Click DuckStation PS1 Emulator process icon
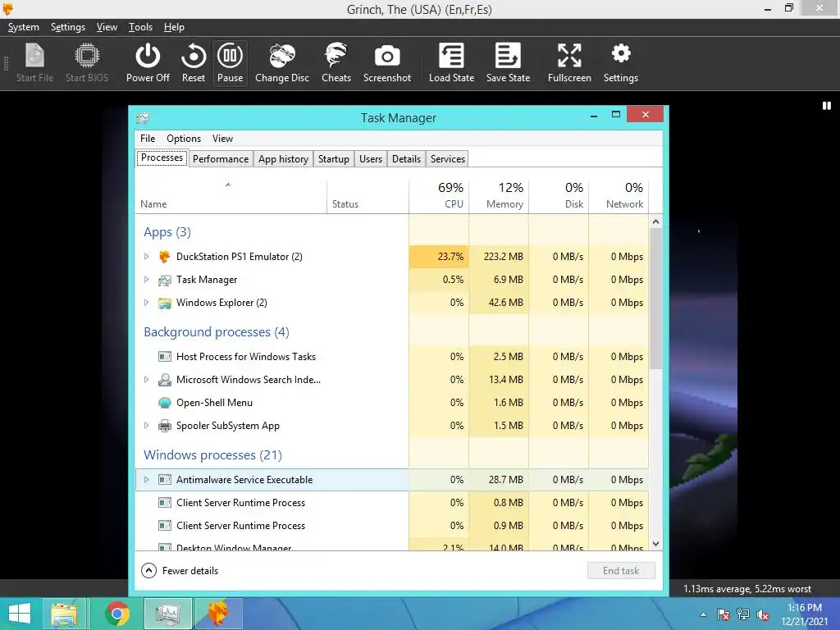Image resolution: width=840 pixels, height=630 pixels. click(164, 257)
